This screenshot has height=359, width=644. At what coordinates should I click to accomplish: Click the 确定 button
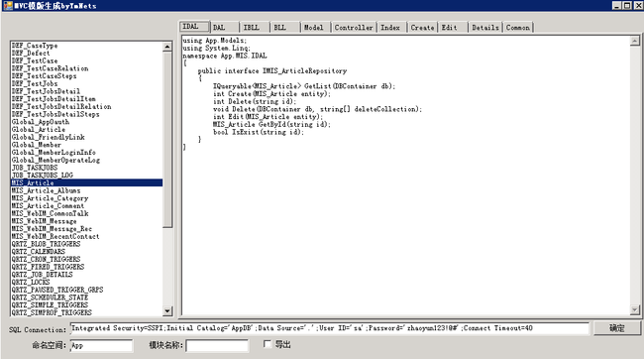point(617,327)
